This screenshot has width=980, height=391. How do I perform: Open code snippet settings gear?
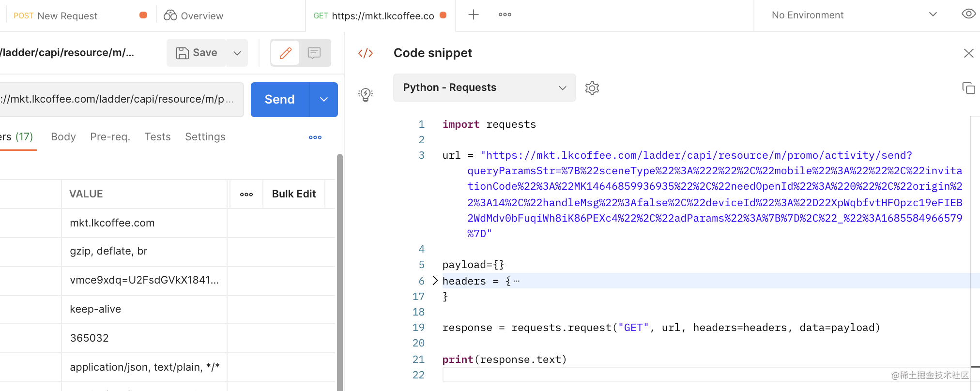point(592,88)
